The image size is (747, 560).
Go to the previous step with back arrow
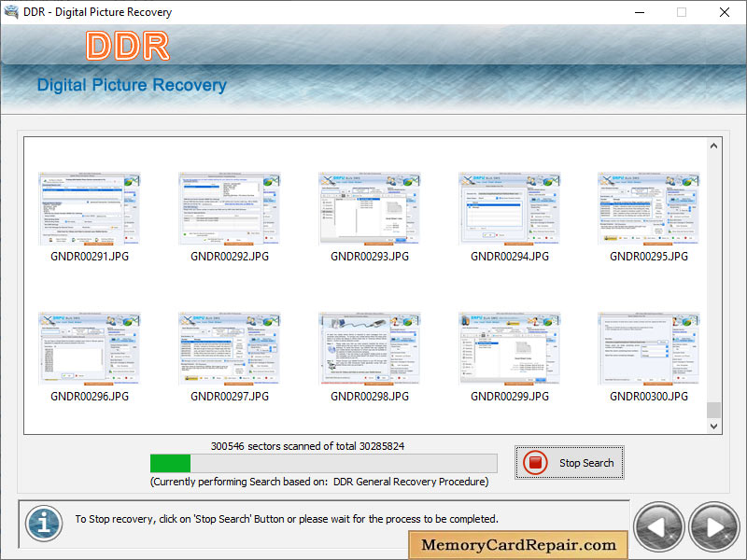click(659, 526)
